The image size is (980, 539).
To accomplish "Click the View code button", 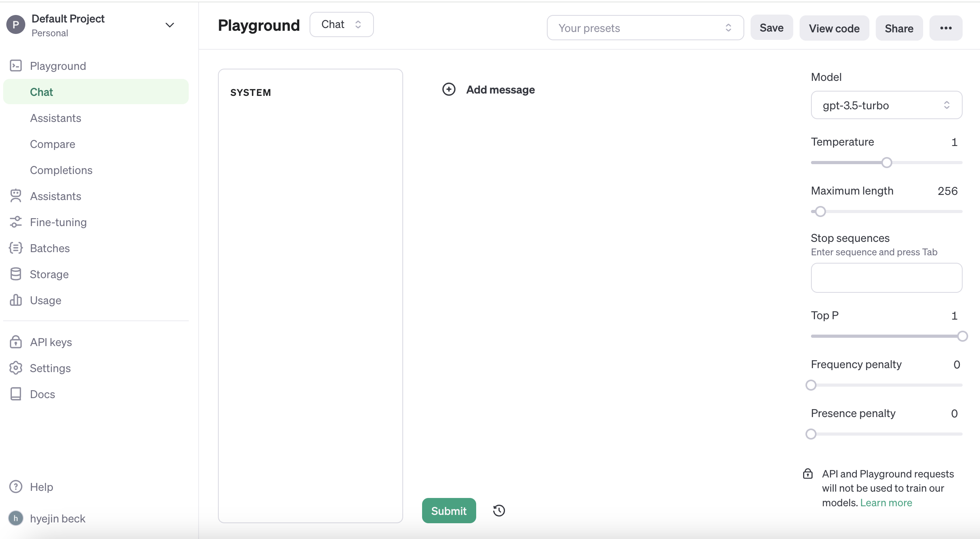I will point(834,28).
